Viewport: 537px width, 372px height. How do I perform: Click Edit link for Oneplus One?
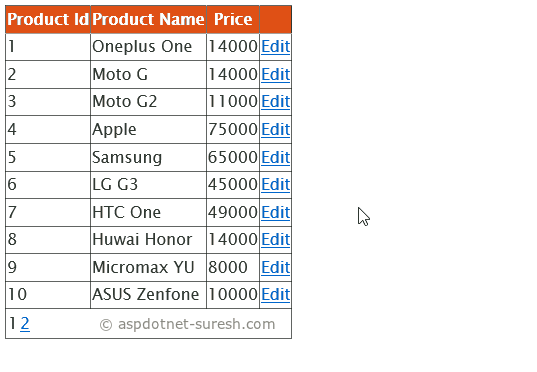pos(275,47)
